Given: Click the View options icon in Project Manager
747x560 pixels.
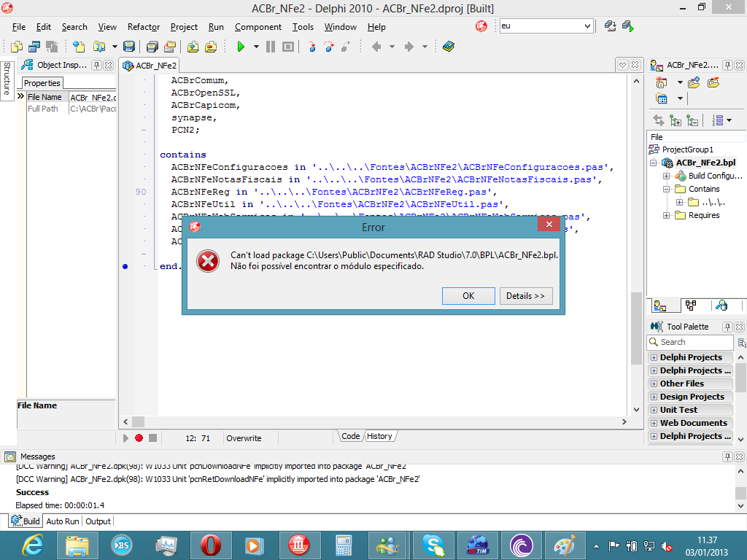Looking at the screenshot, I should 661,98.
